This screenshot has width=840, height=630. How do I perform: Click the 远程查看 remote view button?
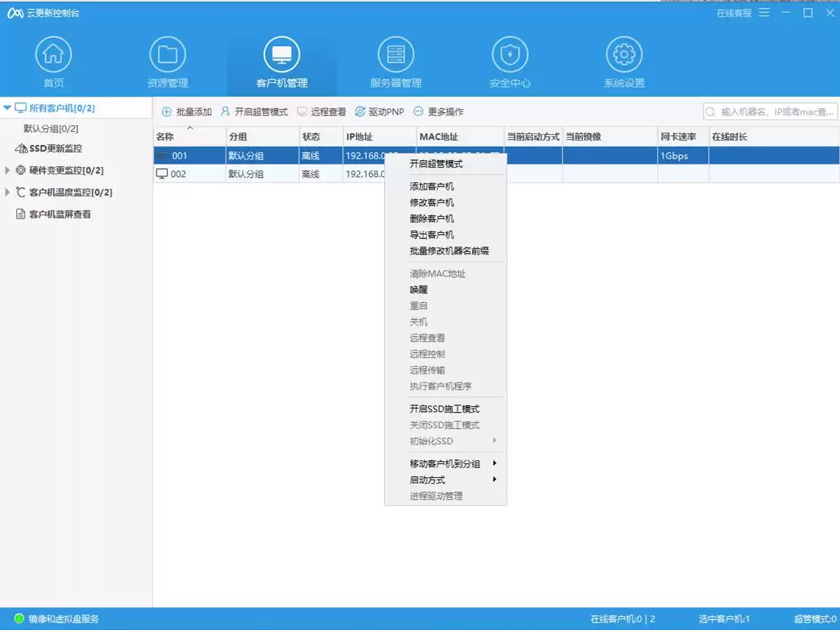(322, 111)
